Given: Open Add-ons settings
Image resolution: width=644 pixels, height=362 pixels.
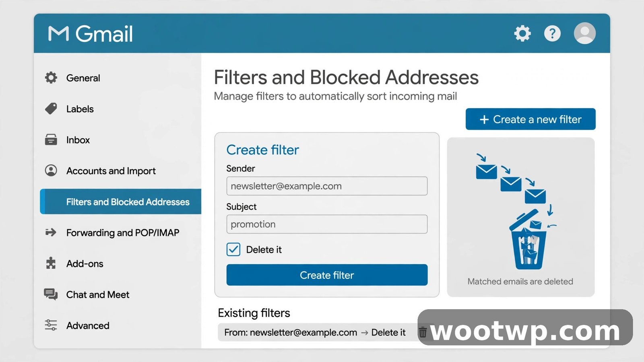Looking at the screenshot, I should pyautogui.click(x=85, y=264).
